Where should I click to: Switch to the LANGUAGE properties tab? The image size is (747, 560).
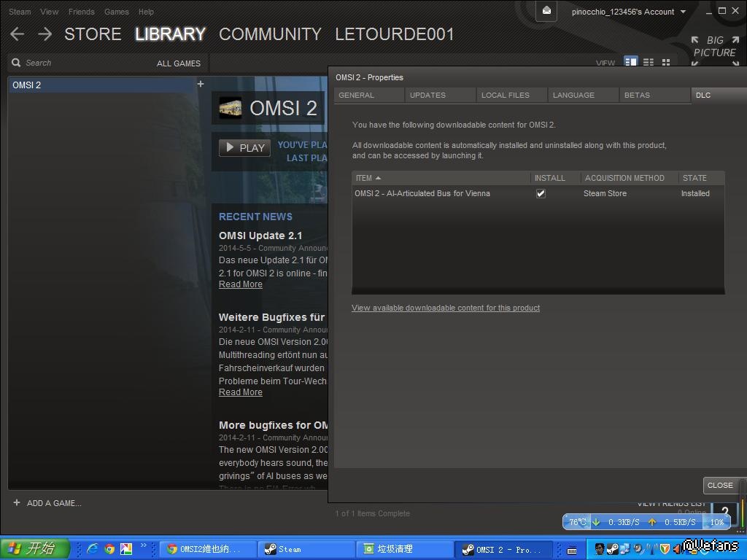(584, 96)
